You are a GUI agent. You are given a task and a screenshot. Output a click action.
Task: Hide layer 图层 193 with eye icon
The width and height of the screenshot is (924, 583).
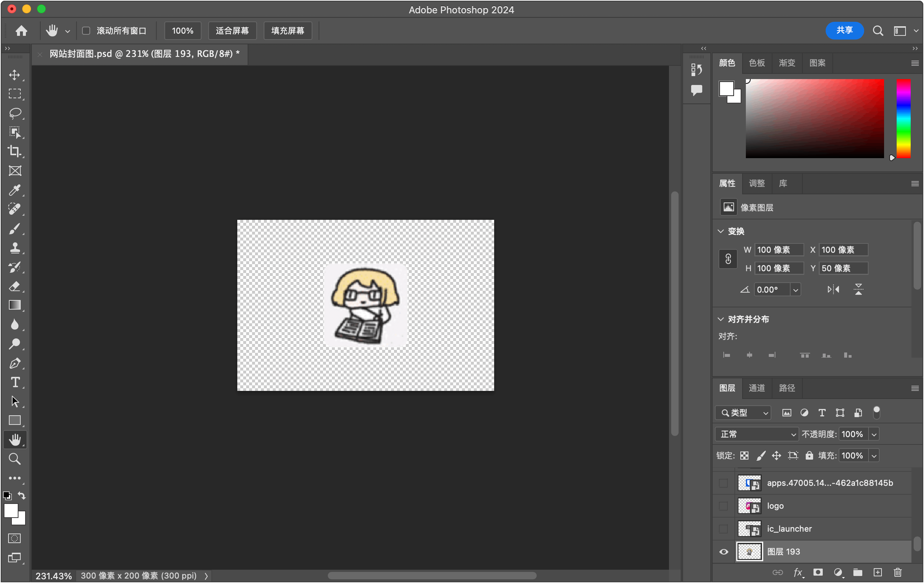click(723, 552)
